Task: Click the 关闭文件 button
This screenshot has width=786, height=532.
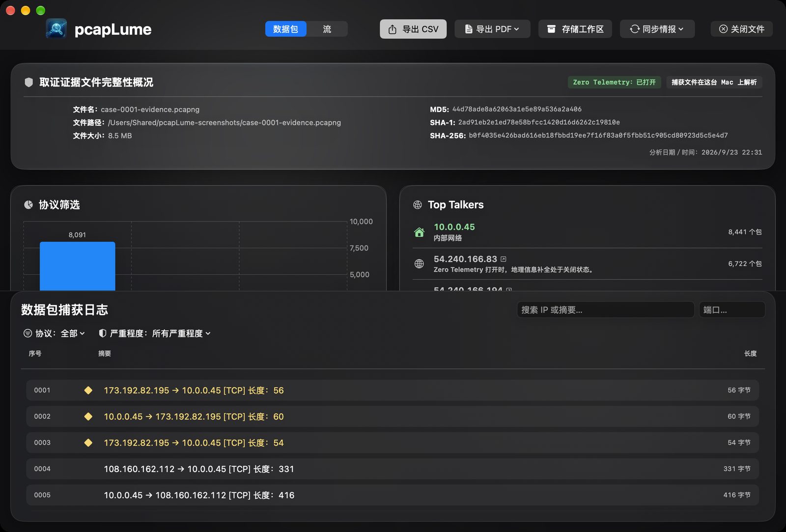Action: [x=742, y=29]
